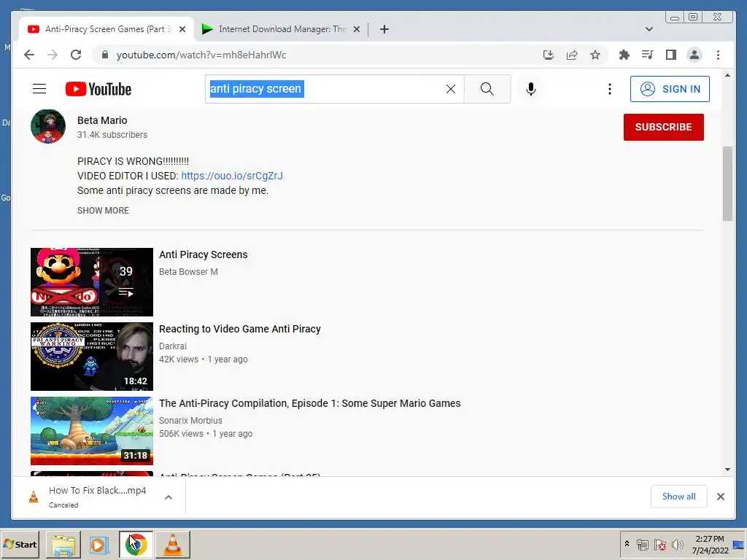Click the SIGN IN button
Image resolution: width=747 pixels, height=560 pixels.
[670, 89]
